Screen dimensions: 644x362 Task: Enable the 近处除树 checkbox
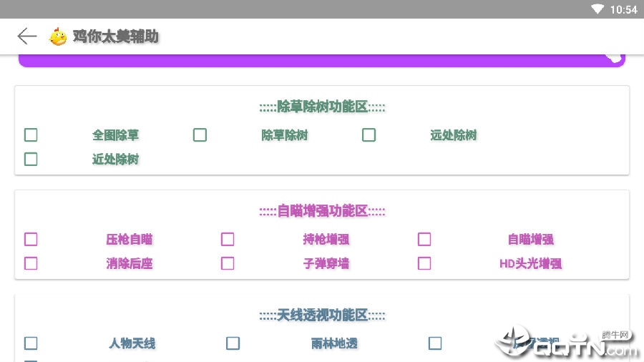31,160
